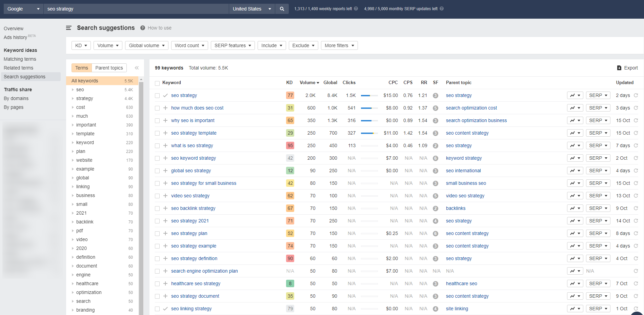Screen dimensions: 644x315
Task: Open the SERP features filter dropdown
Action: coord(233,45)
